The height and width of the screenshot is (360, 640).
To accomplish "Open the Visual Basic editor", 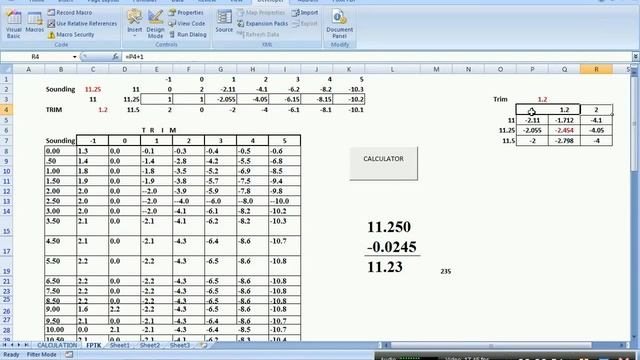I will 13,24.
